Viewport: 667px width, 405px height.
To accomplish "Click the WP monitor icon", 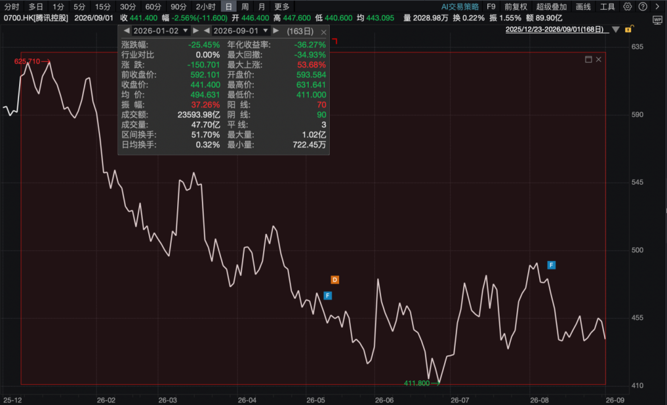I will tap(658, 20).
